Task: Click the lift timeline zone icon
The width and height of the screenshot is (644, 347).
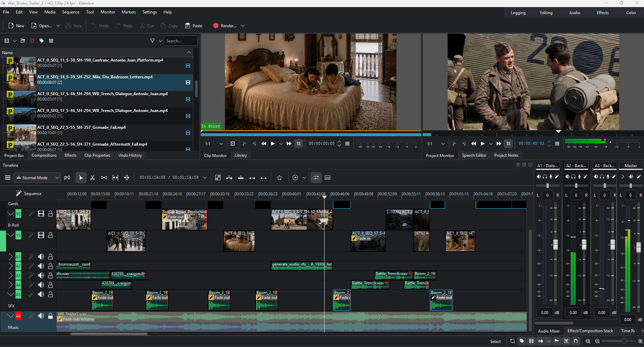Action: 264,178
